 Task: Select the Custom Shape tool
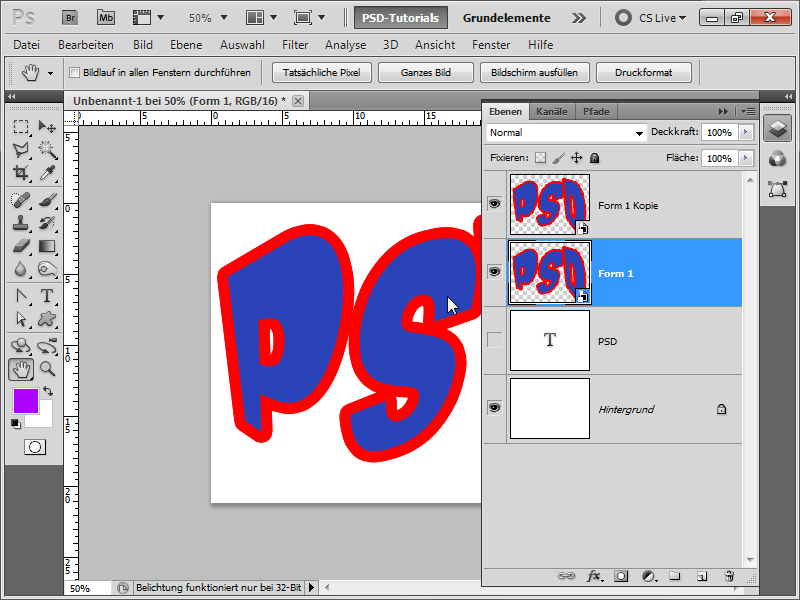point(47,319)
